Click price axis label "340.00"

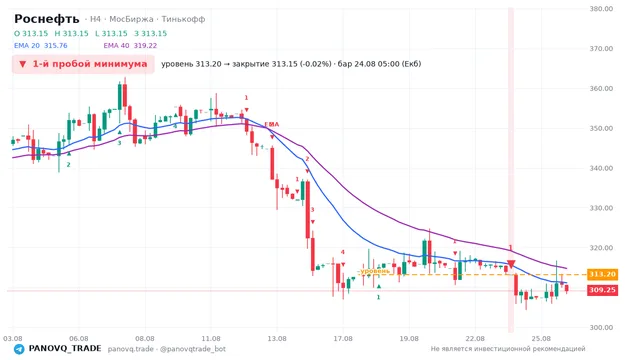[x=601, y=168]
